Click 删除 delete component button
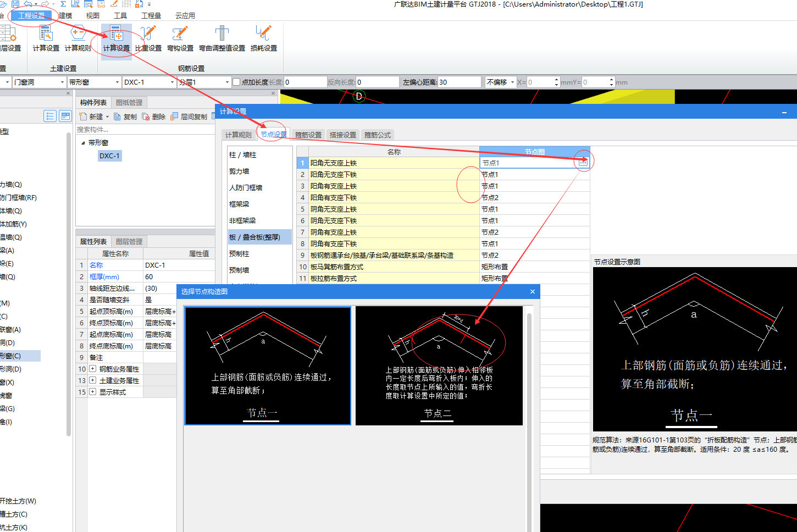Screen dimensions: 797x532 (154, 117)
